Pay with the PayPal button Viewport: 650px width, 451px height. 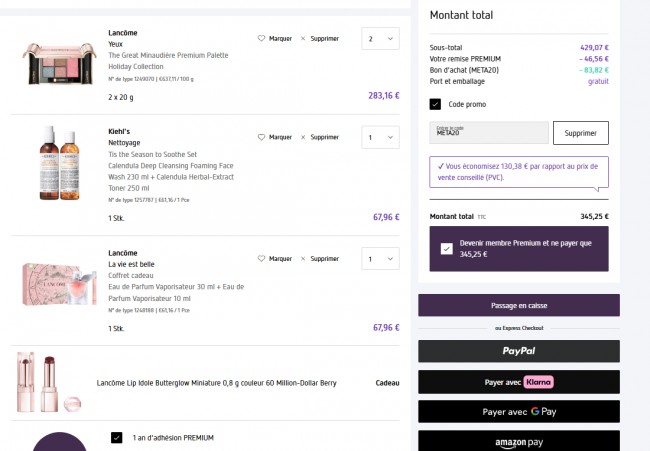pos(519,351)
